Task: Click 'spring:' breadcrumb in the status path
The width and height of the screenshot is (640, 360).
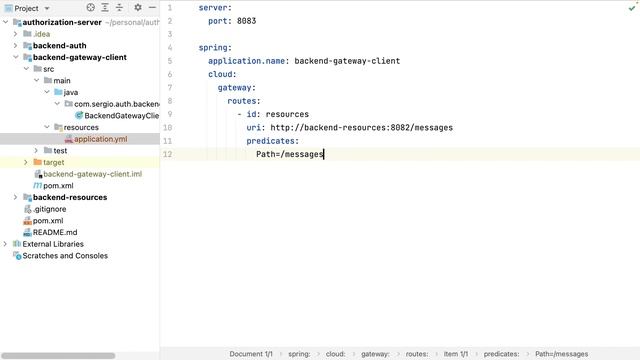Action: [x=299, y=354]
